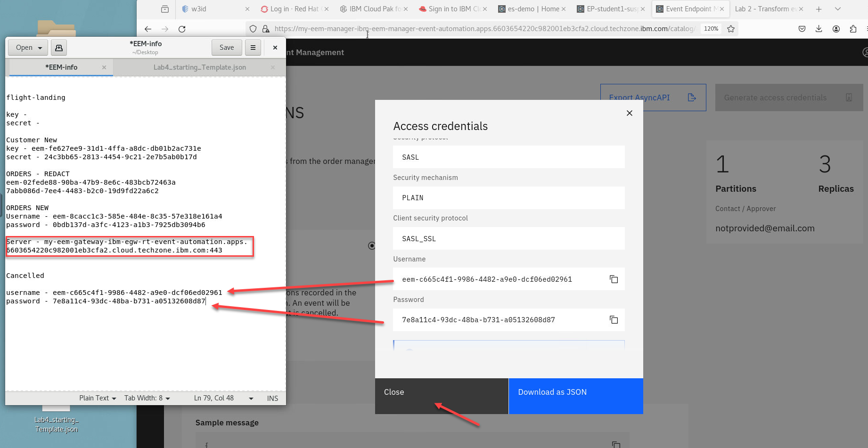Expand the Open recent files dropdown arrow

tap(40, 48)
